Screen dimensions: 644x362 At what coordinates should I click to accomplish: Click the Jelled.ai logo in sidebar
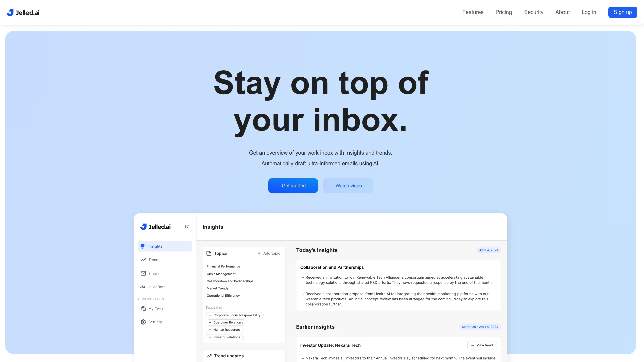pyautogui.click(x=155, y=227)
